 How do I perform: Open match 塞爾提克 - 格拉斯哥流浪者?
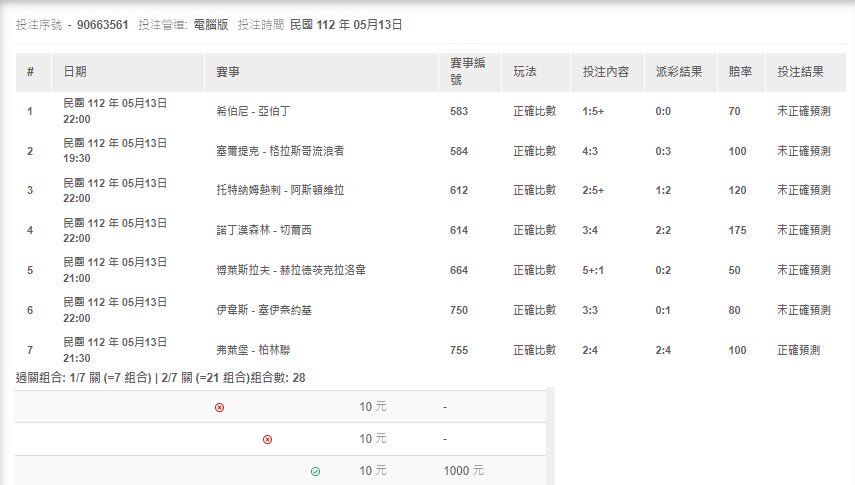[x=280, y=151]
